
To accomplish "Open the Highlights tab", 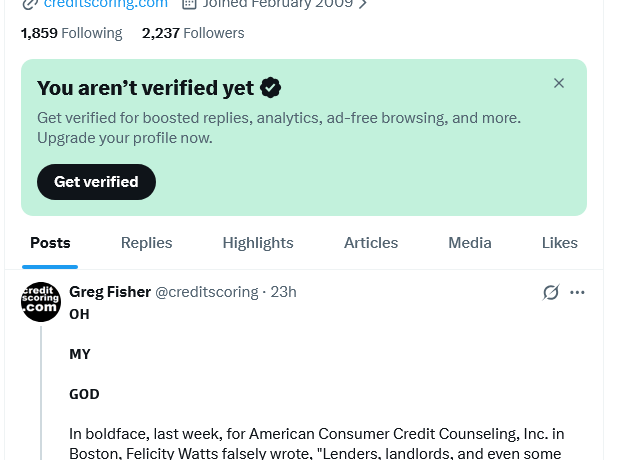I will coord(258,243).
